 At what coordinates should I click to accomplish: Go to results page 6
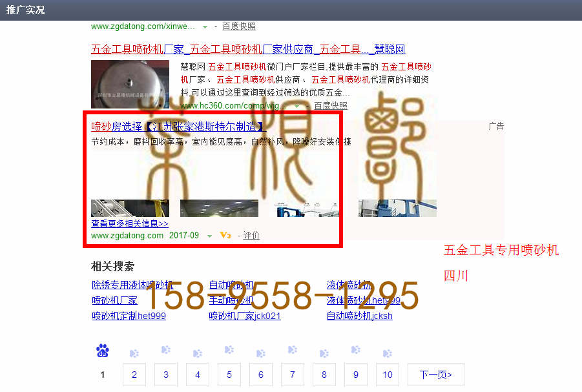261,375
